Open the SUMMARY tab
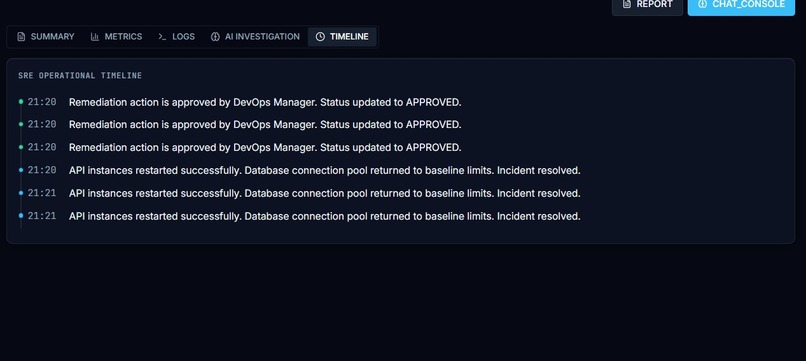This screenshot has width=806, height=361. point(45,37)
